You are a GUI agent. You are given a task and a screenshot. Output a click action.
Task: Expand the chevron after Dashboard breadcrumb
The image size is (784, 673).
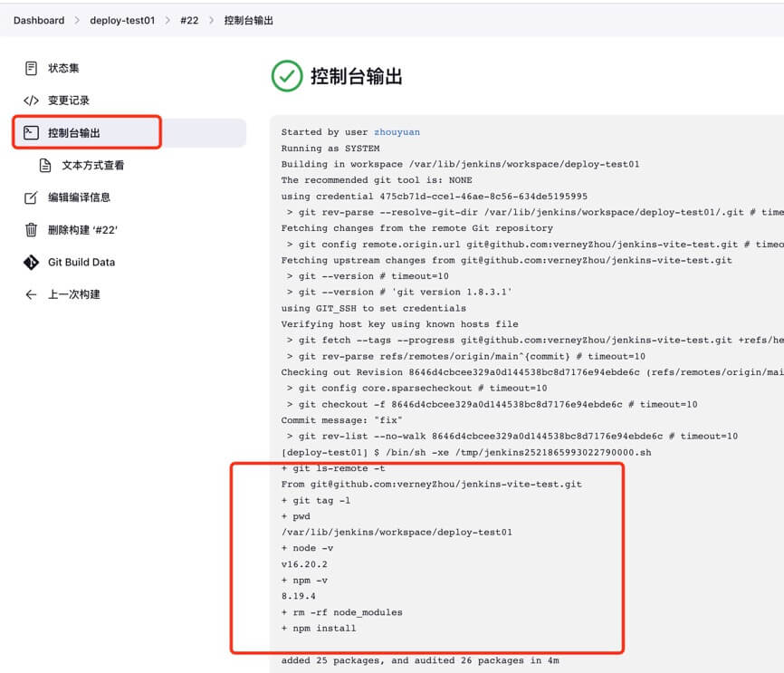point(77,20)
